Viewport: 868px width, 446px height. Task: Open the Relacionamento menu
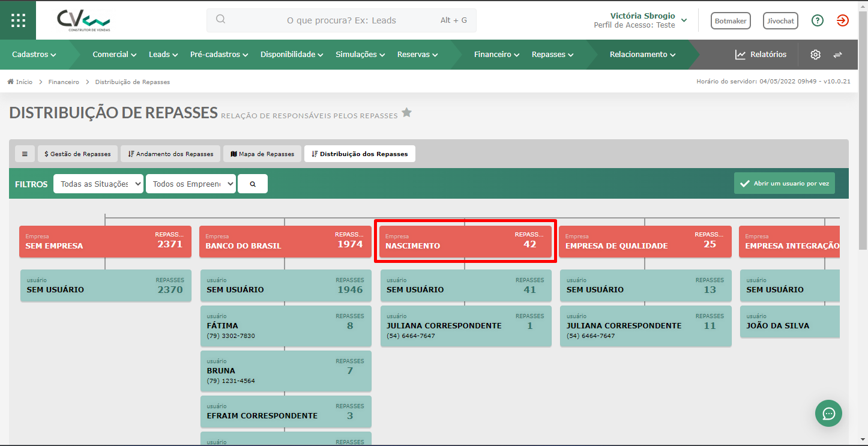pos(642,55)
